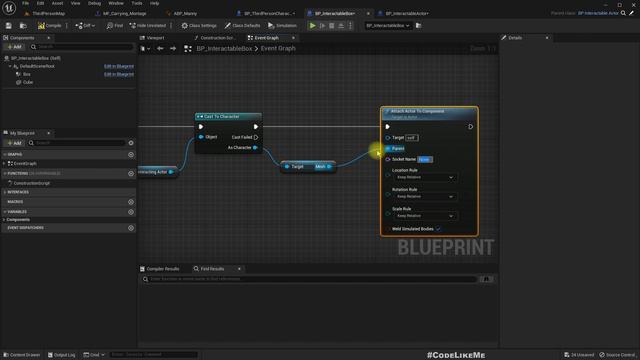This screenshot has height=360, width=640.
Task: Click Edit in Blueprint for Box
Action: tap(119, 74)
